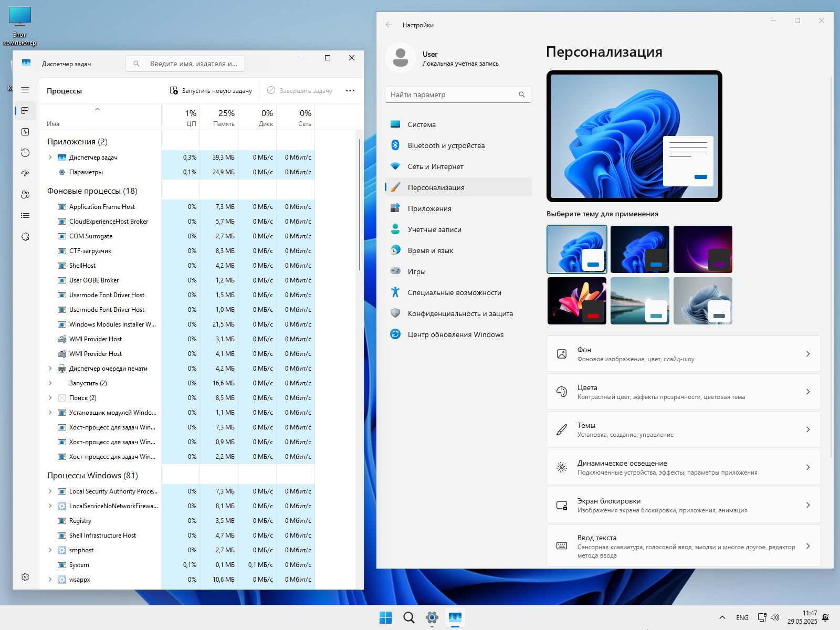Open taskbar Search magnifier
The width and height of the screenshot is (840, 630).
tap(409, 618)
